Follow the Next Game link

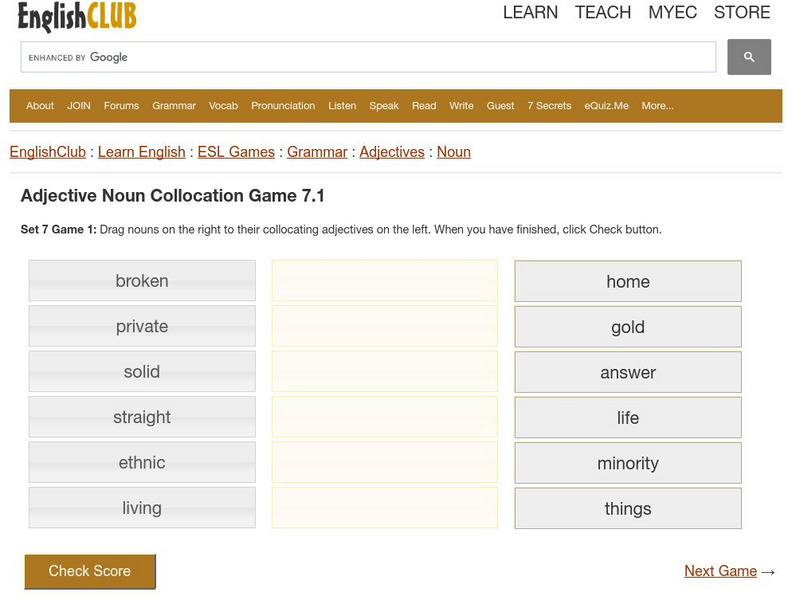[720, 571]
